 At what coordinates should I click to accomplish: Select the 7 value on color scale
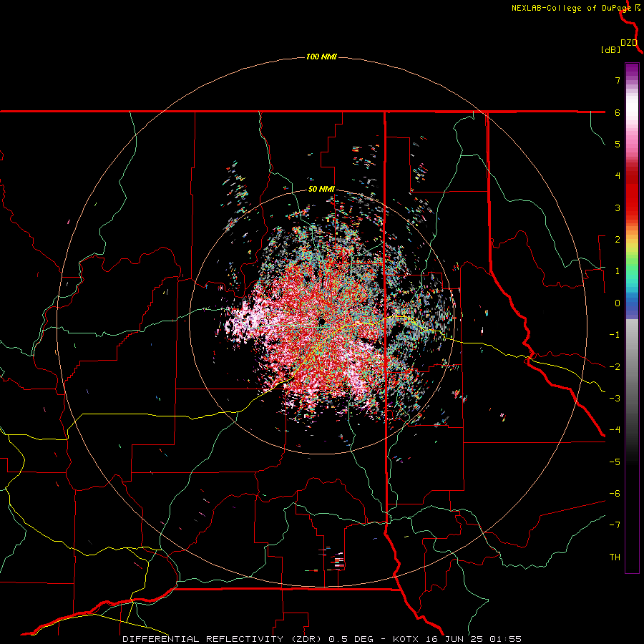(x=618, y=80)
